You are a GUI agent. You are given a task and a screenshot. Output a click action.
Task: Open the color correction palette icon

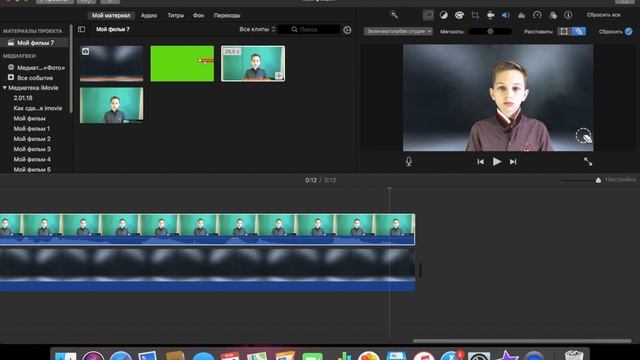(x=459, y=15)
